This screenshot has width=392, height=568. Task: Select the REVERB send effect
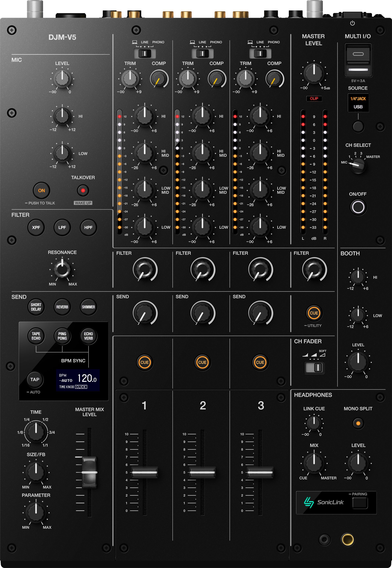[62, 307]
